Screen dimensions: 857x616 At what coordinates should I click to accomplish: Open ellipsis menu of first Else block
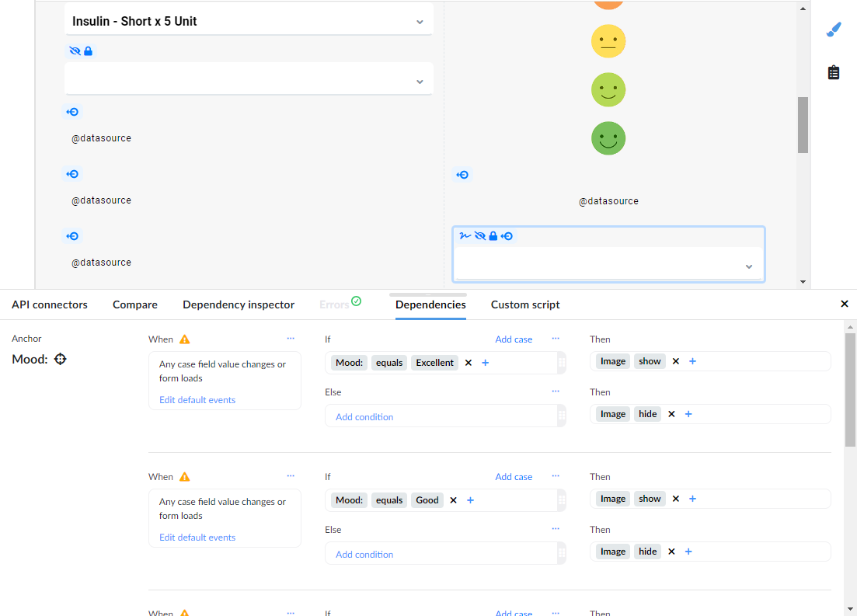[x=556, y=392]
